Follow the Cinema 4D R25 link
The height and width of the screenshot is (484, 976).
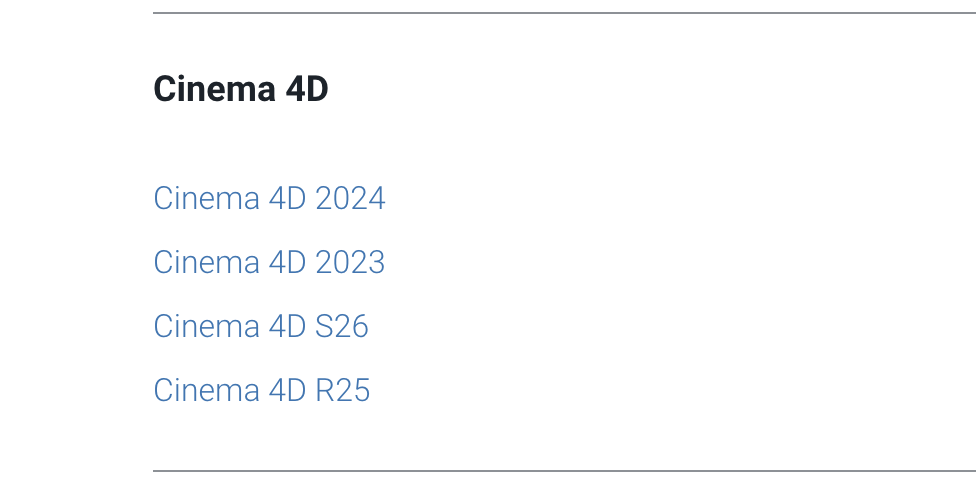(262, 390)
